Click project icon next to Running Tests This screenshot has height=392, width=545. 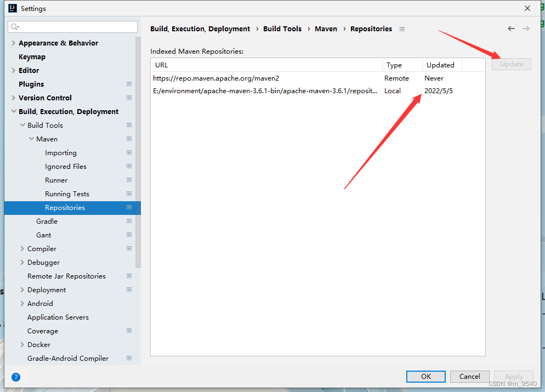click(x=129, y=194)
